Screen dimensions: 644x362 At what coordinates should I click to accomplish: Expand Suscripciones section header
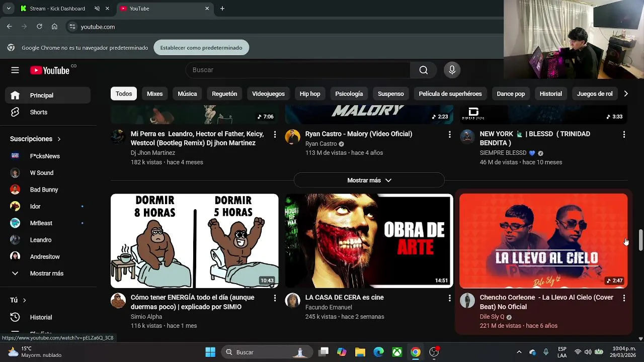pos(35,139)
